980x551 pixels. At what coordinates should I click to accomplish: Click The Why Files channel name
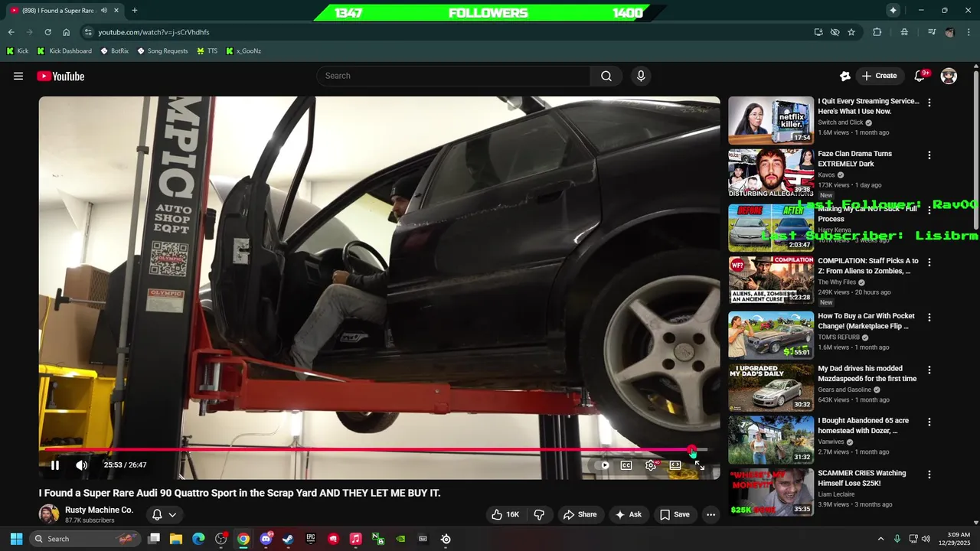pyautogui.click(x=837, y=282)
